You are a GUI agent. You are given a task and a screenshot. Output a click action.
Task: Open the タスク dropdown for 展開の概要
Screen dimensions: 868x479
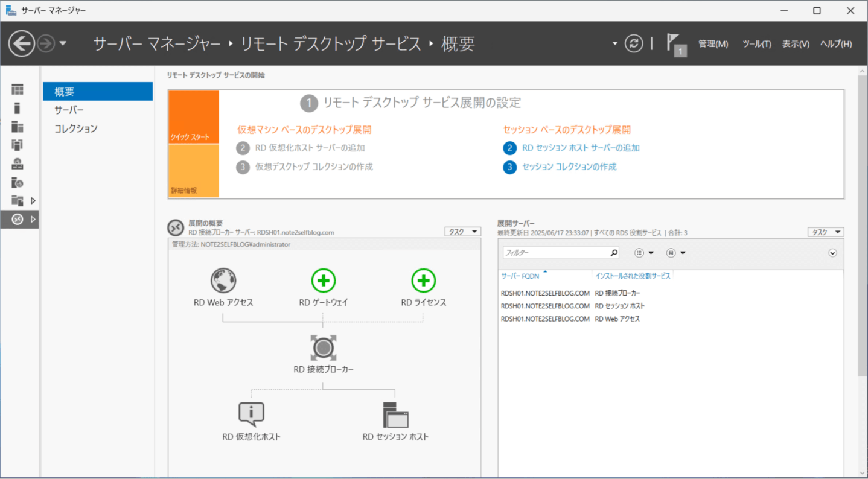coord(462,231)
